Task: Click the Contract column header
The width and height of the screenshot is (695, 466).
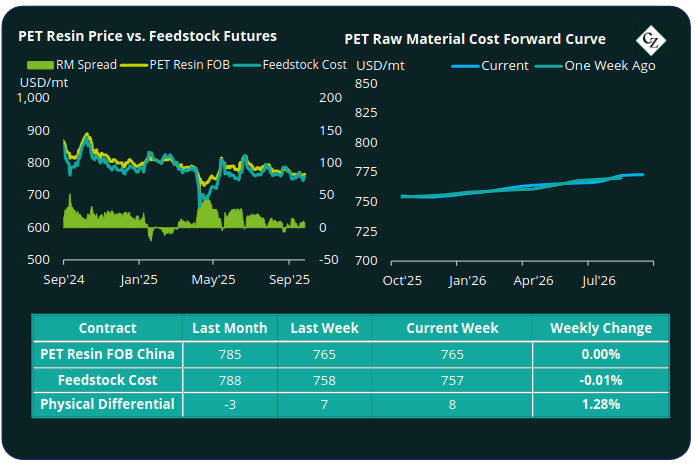Action: (107, 328)
